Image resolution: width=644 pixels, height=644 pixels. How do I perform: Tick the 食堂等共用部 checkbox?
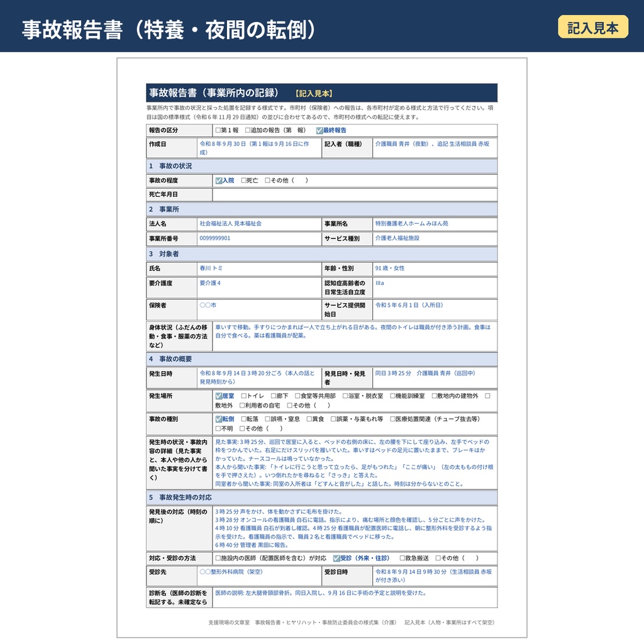click(x=297, y=396)
